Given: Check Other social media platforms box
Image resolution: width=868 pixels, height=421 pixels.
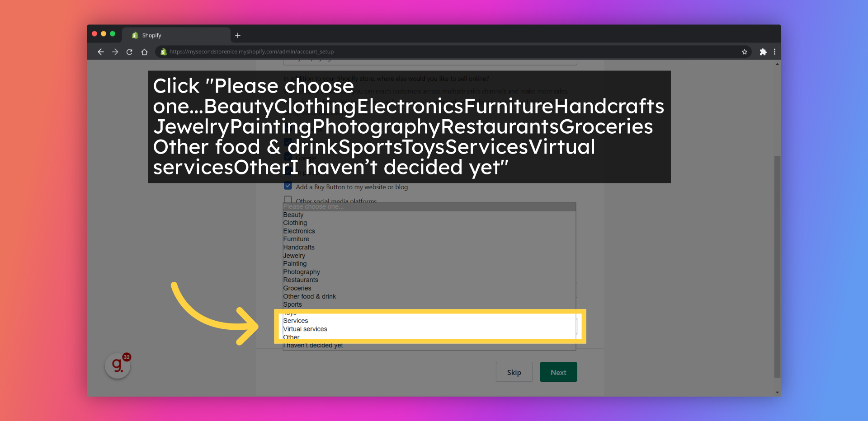Looking at the screenshot, I should pos(288,200).
